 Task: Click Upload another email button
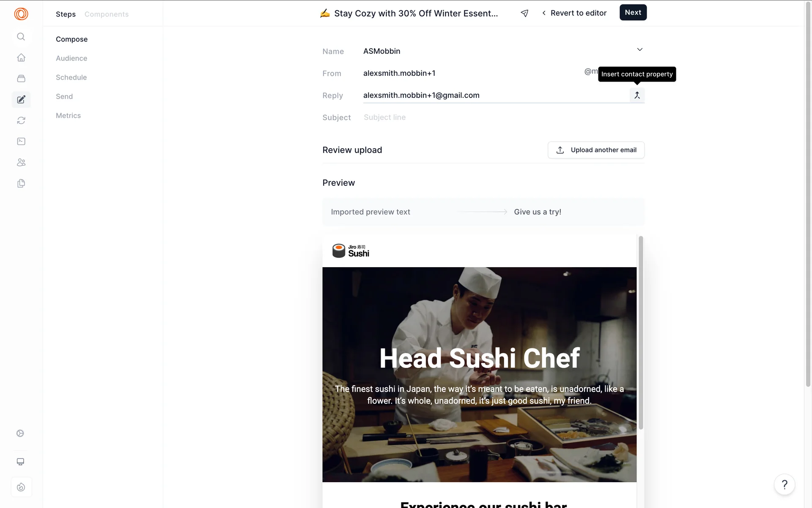(596, 150)
